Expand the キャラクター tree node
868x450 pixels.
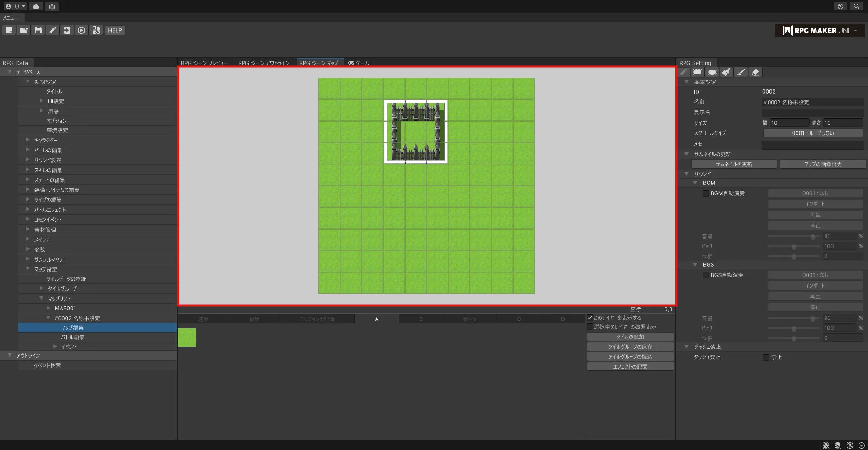click(28, 140)
